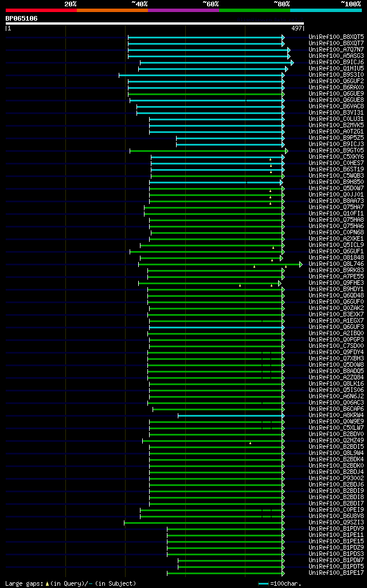Select the UniRef100_Q8L746 label
The width and height of the screenshot is (367, 588).
tap(336, 264)
